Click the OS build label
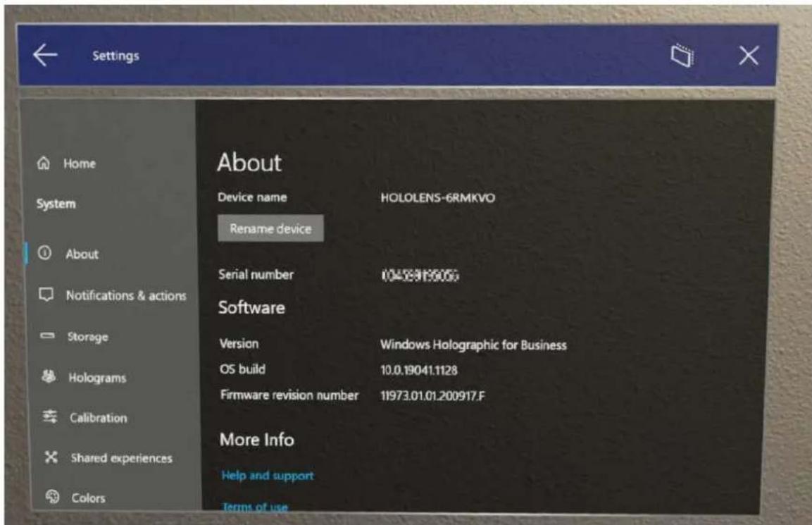This screenshot has height=525, width=812. coord(242,369)
